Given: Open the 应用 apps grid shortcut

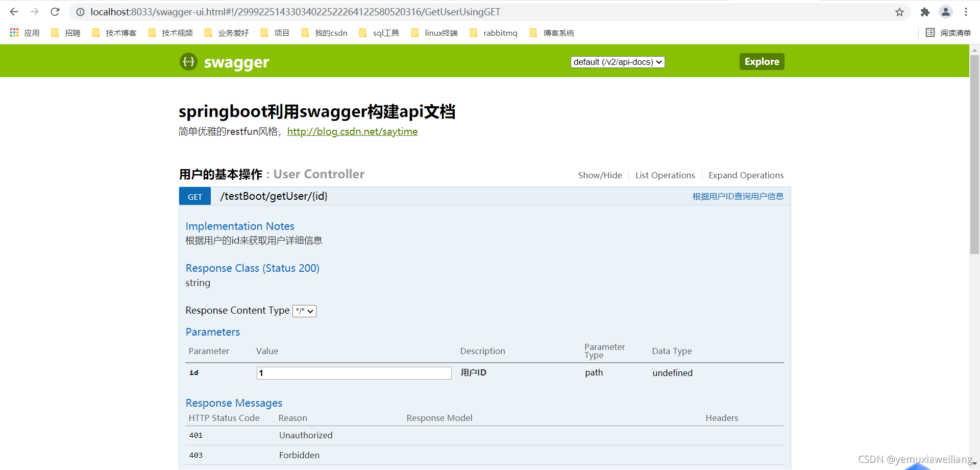Looking at the screenshot, I should coord(24,33).
